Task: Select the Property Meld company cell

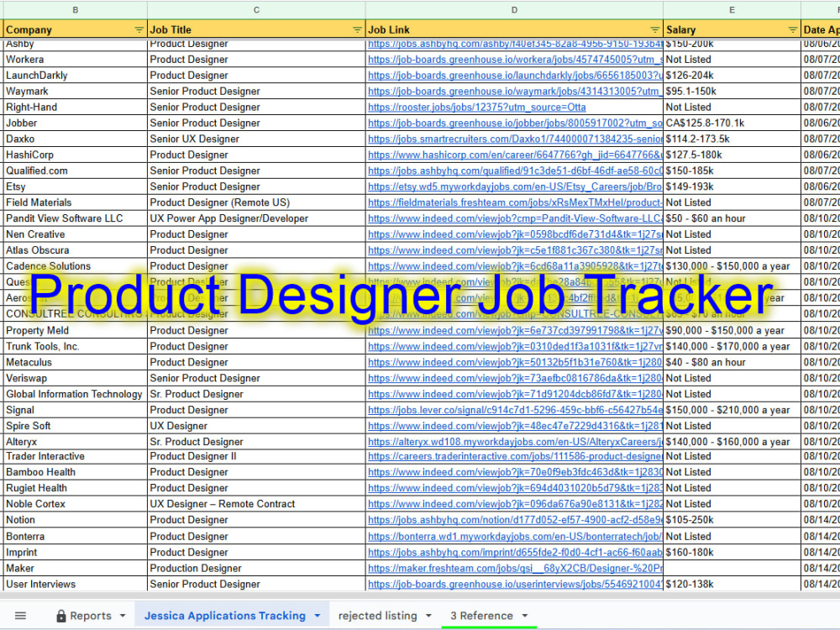Action: tap(75, 330)
